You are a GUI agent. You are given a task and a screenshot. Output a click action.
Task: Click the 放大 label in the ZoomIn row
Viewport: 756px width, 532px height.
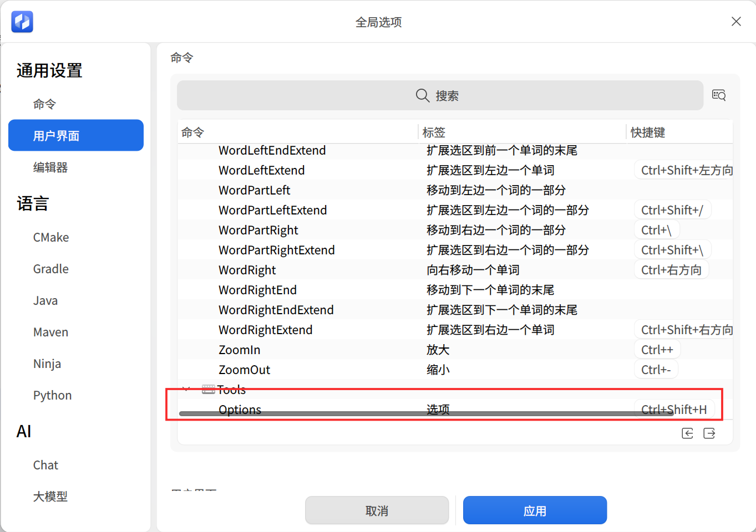pos(438,350)
